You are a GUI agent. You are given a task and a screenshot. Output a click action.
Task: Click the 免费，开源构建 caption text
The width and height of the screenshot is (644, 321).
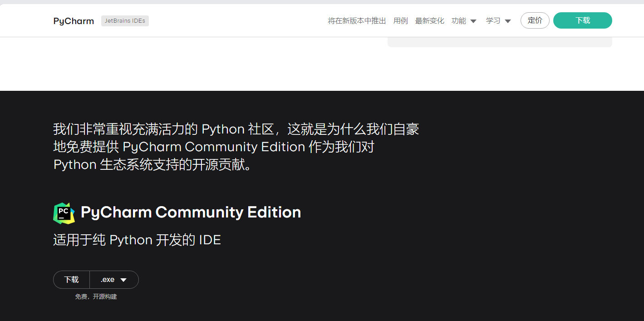coord(96,296)
